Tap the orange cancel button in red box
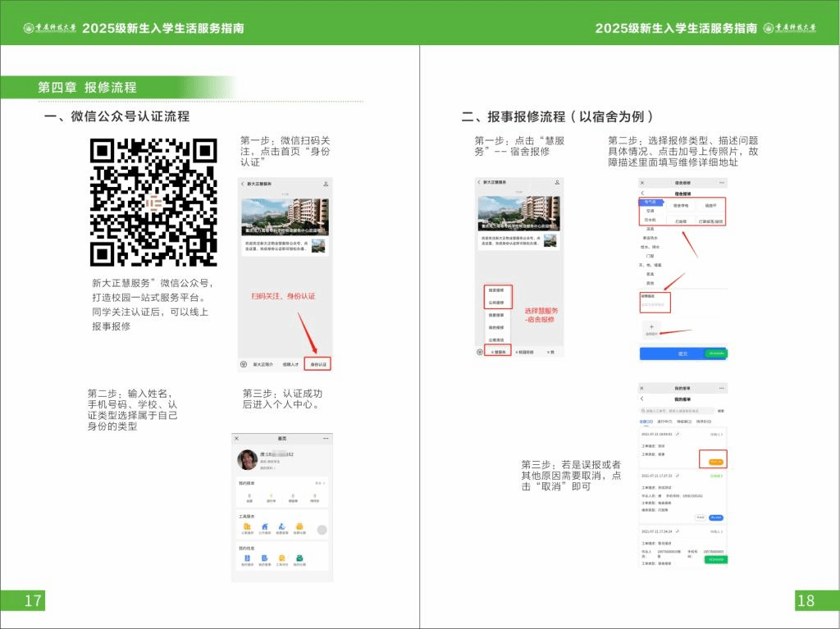The image size is (840, 629). pyautogui.click(x=712, y=462)
